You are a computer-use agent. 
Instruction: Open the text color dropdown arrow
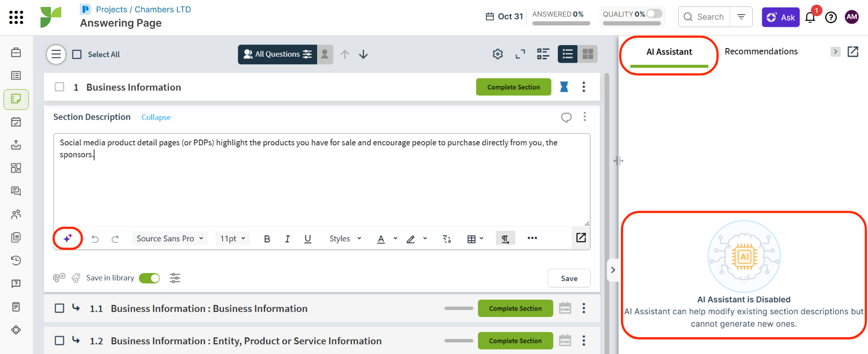[395, 239]
